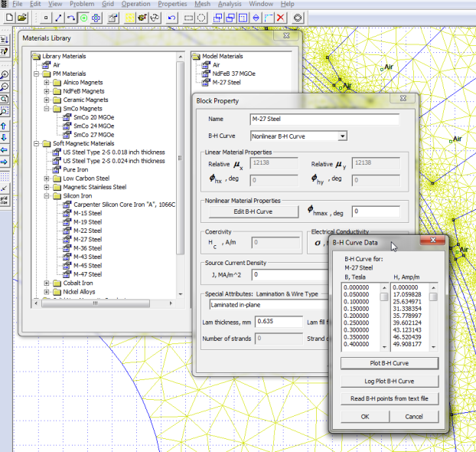Click the B, Tesla list scrollbar thumb
The image size is (476, 452).
[x=384, y=296]
